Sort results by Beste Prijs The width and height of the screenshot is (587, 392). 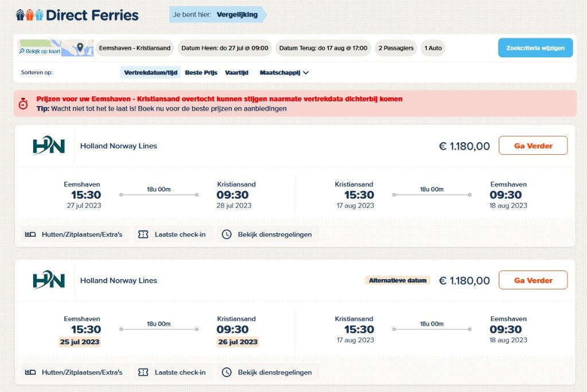(201, 73)
